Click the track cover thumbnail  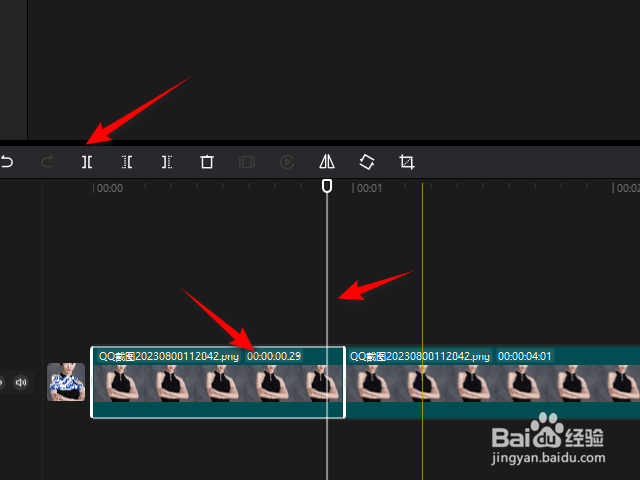(66, 382)
